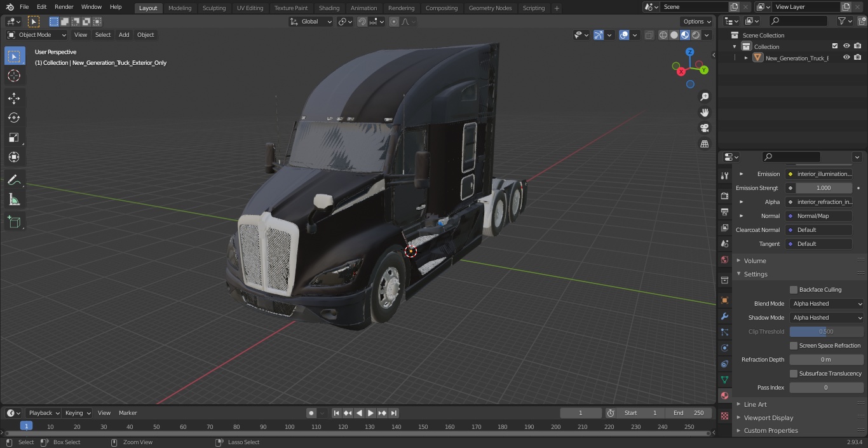Adjust the Emission Strength value slider

[x=823, y=188]
